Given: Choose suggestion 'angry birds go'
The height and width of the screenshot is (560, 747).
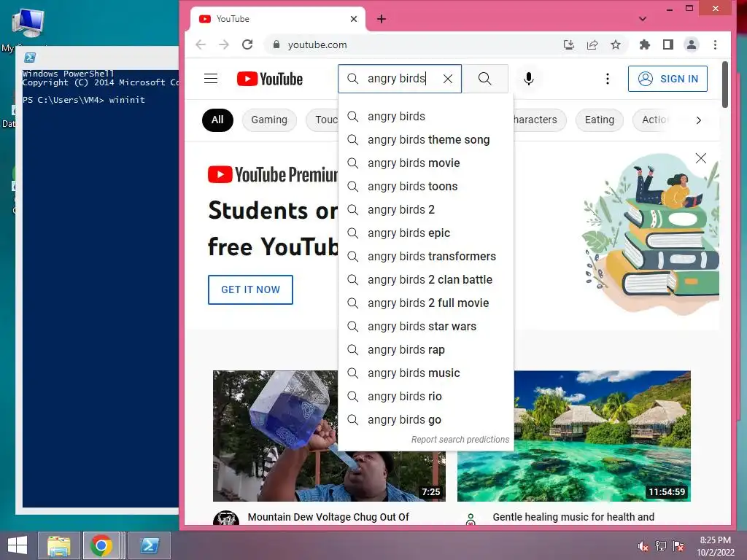Looking at the screenshot, I should click(426, 419).
